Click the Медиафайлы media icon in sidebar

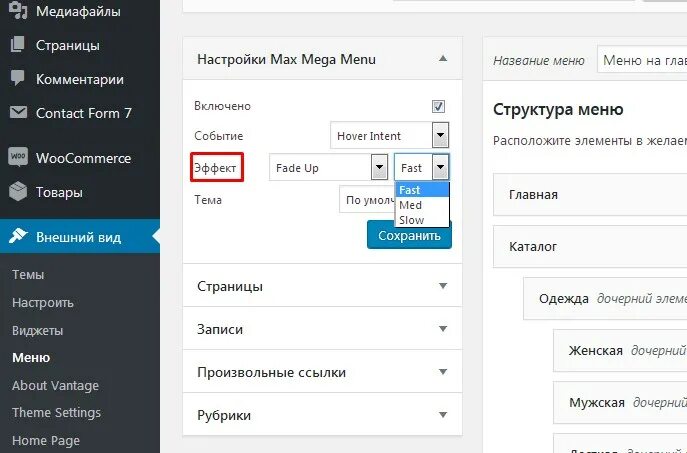pos(18,11)
